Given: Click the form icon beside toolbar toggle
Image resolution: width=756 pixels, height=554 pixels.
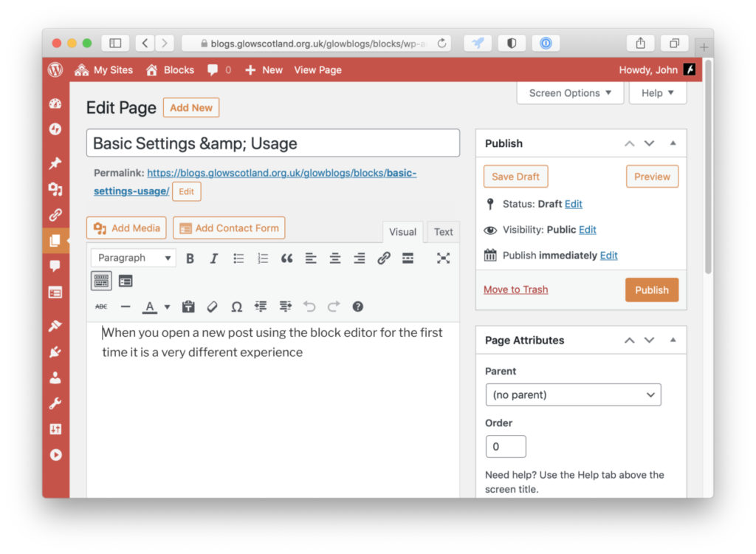Looking at the screenshot, I should click(x=126, y=281).
